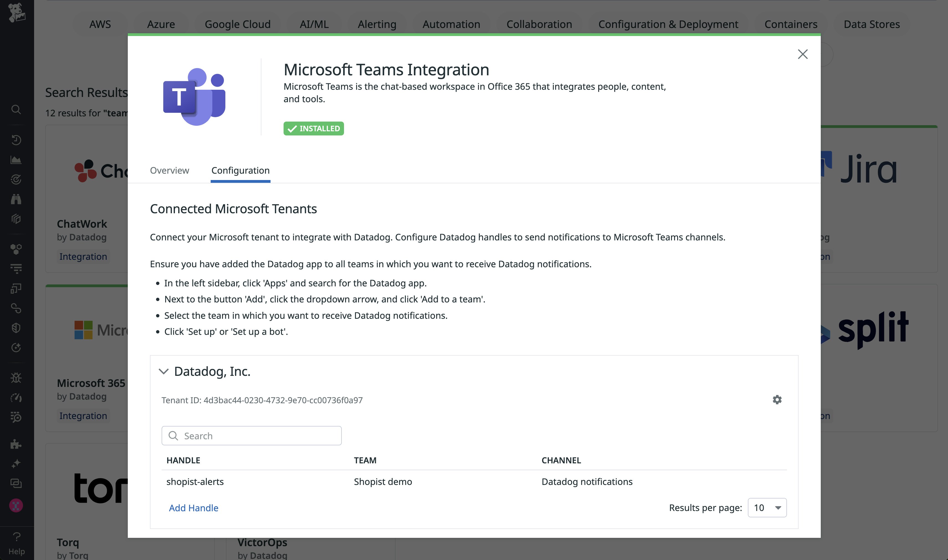Open Watchdog via the binoculars sidebar icon

point(16,199)
